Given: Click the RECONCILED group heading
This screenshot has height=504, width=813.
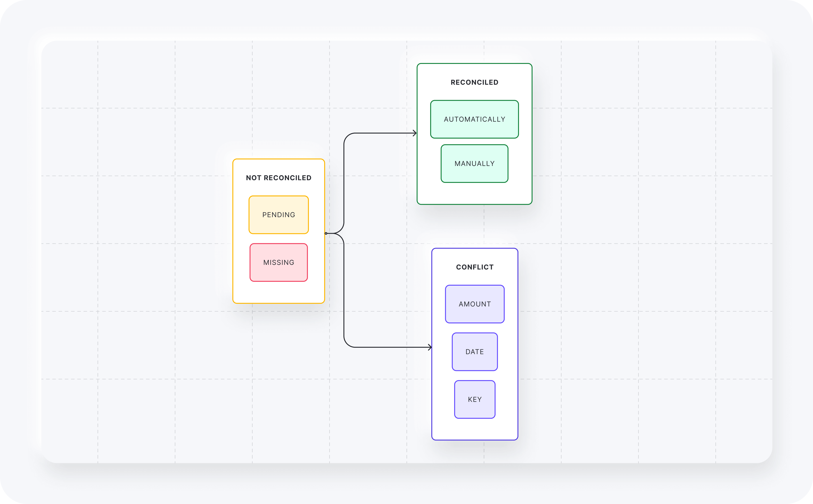Looking at the screenshot, I should 474,82.
